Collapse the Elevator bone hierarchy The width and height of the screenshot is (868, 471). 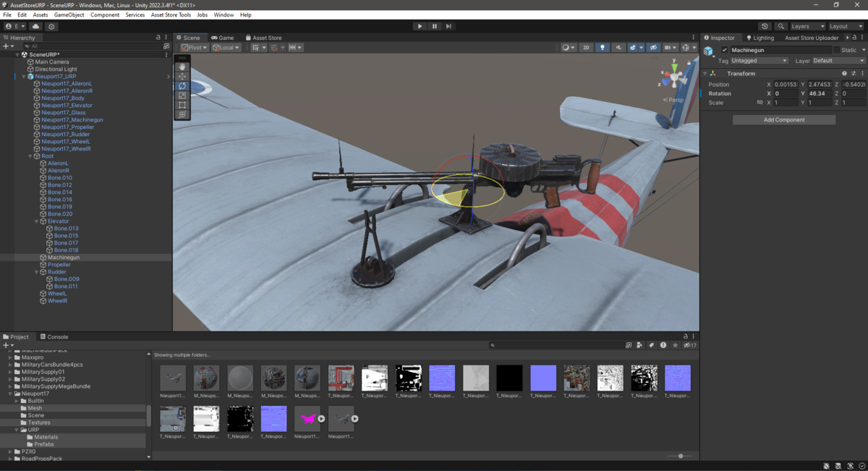coord(35,221)
